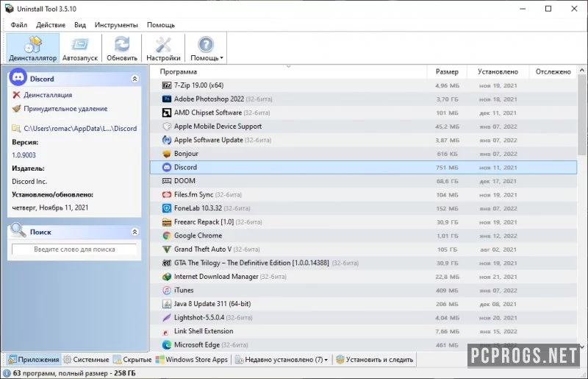Select the Grand Theft Auto V icon
Viewport: 588px width, 379px height.
167,249
